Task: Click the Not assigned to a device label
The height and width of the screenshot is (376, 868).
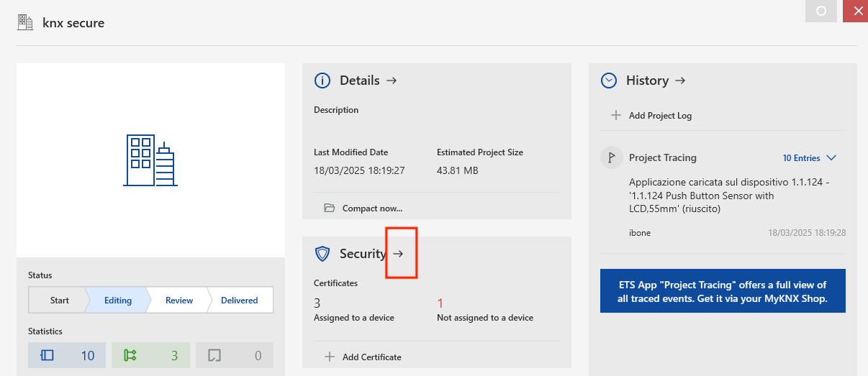Action: pyautogui.click(x=485, y=317)
